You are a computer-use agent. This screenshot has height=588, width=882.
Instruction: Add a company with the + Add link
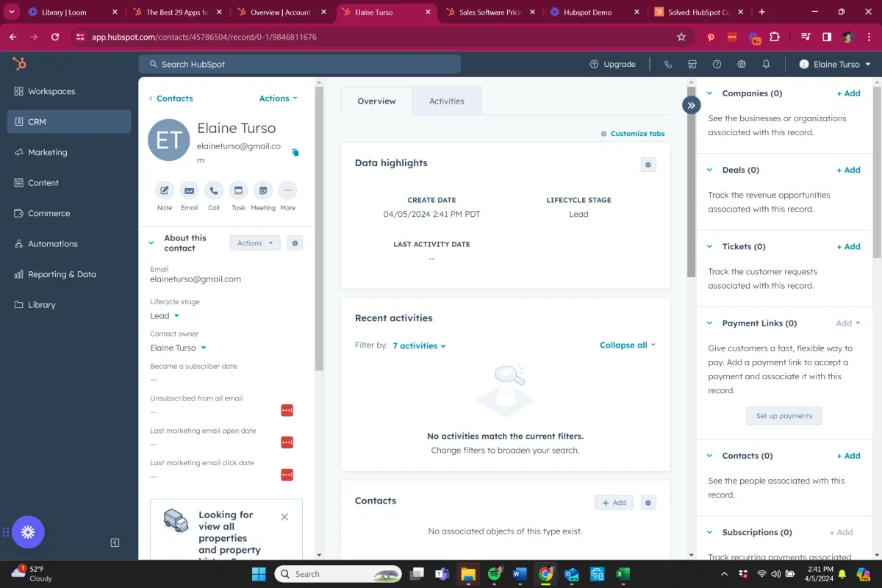848,93
